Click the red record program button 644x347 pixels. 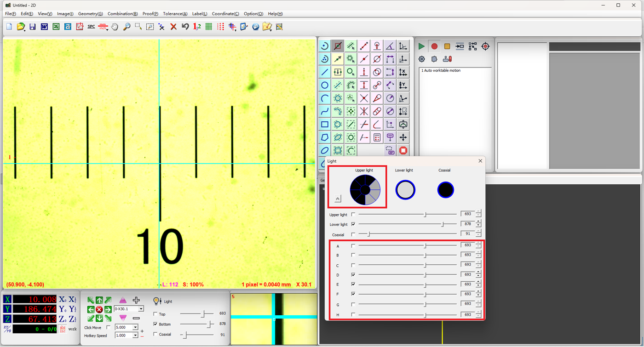pyautogui.click(x=434, y=46)
